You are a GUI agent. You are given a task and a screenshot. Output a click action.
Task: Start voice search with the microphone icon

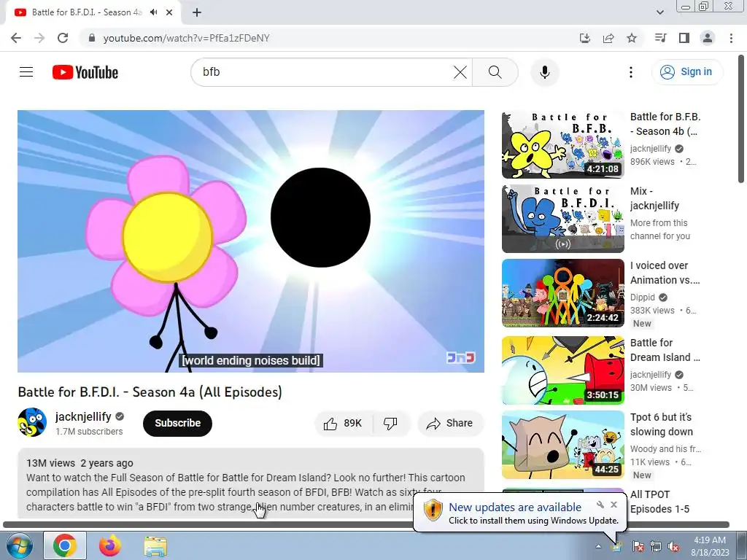(544, 72)
